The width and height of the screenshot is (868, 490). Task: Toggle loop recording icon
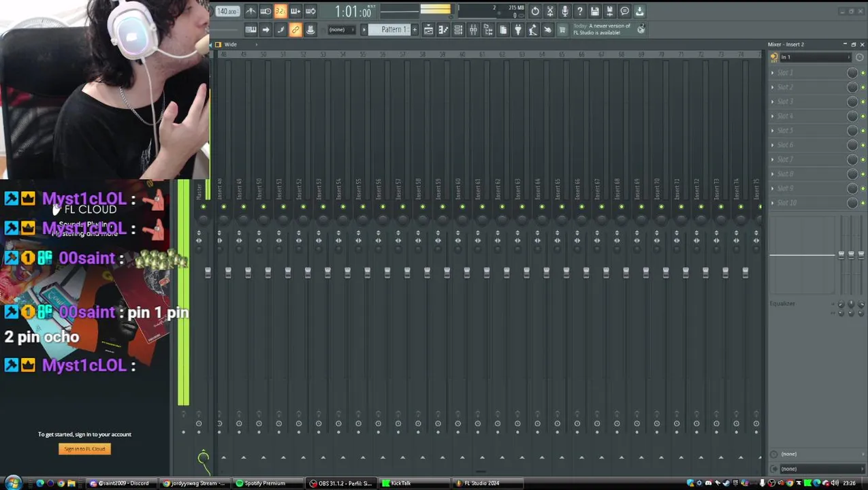point(310,11)
